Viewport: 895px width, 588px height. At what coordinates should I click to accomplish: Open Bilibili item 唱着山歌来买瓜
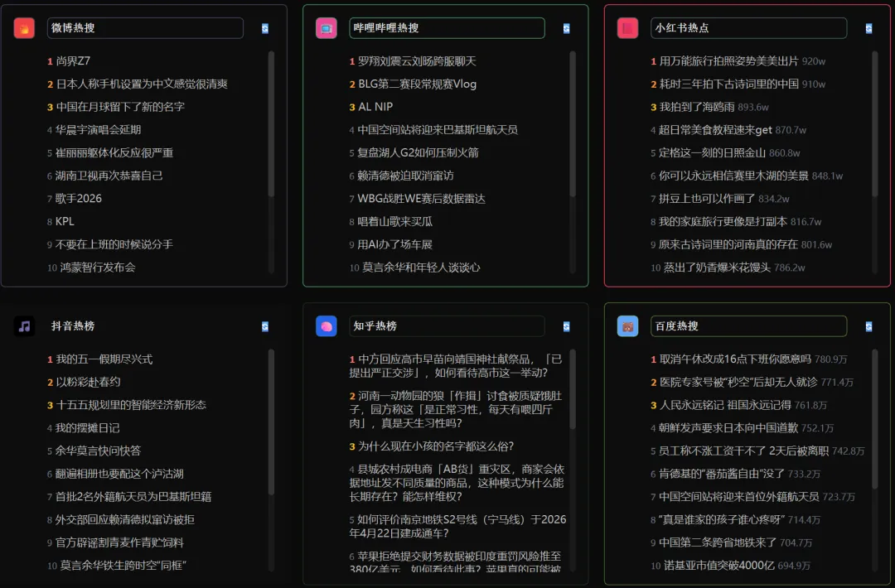tap(394, 221)
